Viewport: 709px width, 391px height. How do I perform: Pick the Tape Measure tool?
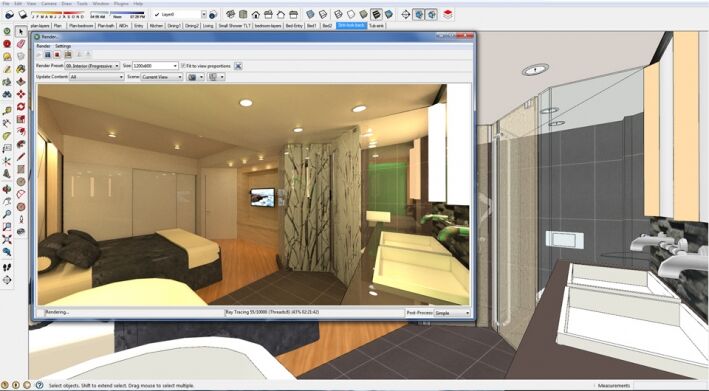7,110
